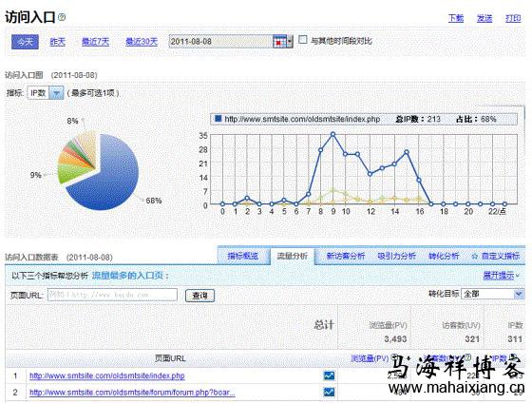Select the 最近7天 date range link
Image resolution: width=532 pixels, height=404 pixels.
(95, 42)
